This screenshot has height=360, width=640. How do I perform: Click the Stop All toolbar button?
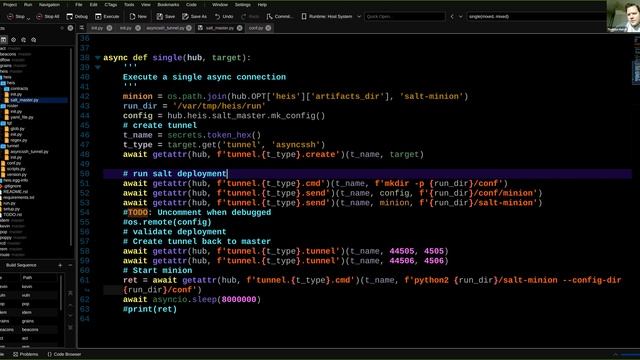point(47,16)
